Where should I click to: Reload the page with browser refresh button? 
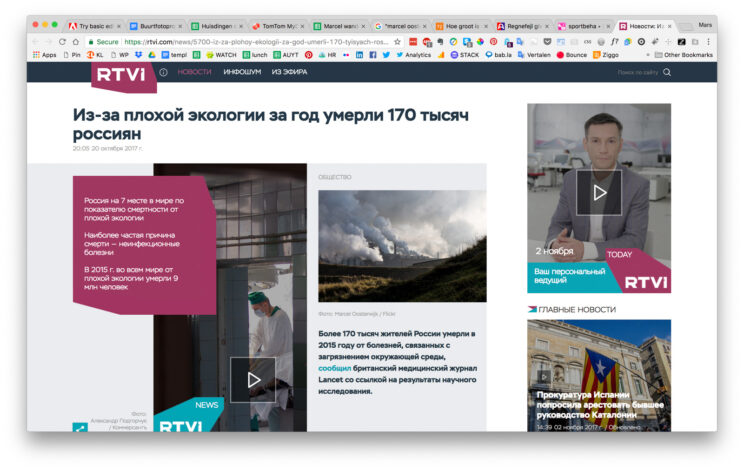coord(62,42)
